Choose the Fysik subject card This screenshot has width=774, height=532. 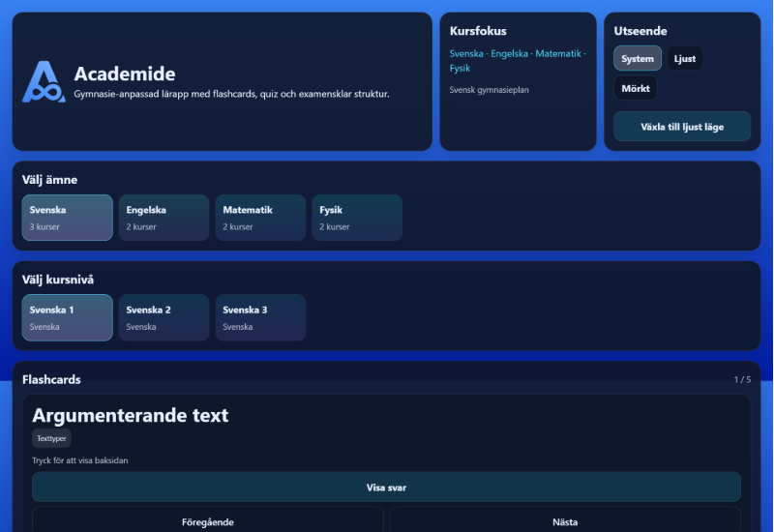[357, 218]
